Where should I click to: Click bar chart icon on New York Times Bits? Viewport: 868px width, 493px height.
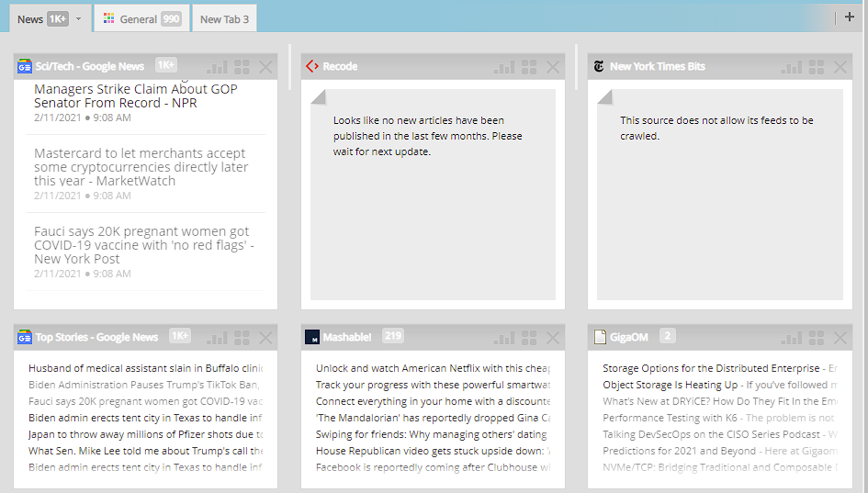click(792, 68)
